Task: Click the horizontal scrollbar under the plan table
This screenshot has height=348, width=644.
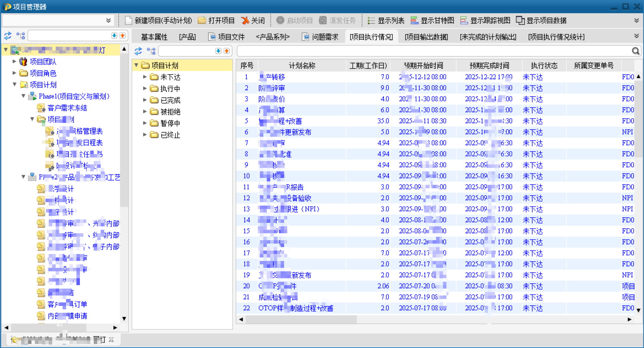Action: pos(301,319)
